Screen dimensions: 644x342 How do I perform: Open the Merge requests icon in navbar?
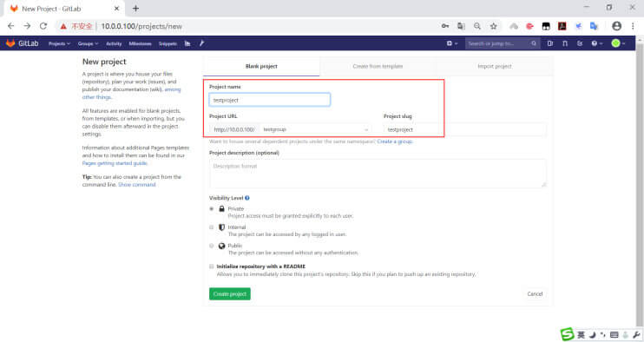pyautogui.click(x=565, y=43)
